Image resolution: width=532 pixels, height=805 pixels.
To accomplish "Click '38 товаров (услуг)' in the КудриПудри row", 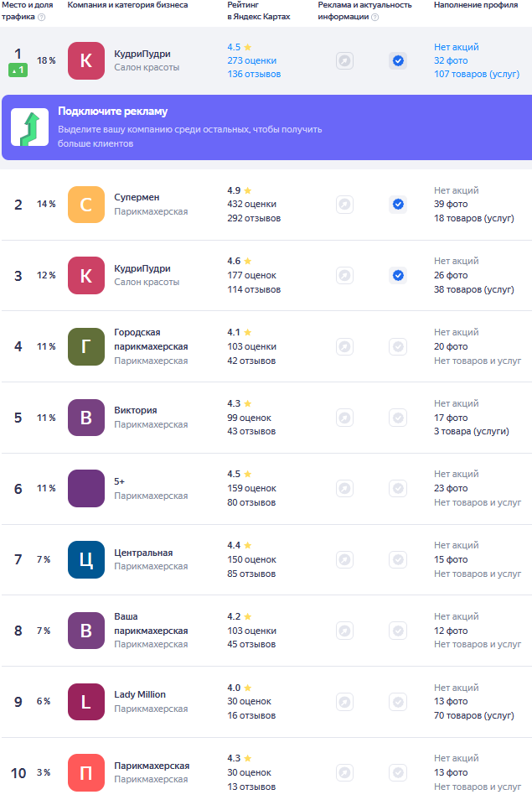I will (x=474, y=289).
